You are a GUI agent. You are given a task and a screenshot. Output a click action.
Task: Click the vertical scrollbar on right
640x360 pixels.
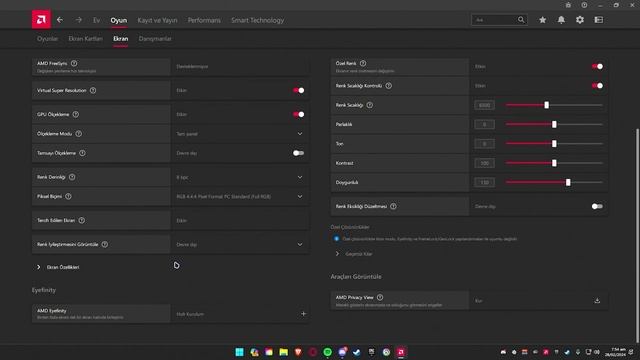pos(638,236)
